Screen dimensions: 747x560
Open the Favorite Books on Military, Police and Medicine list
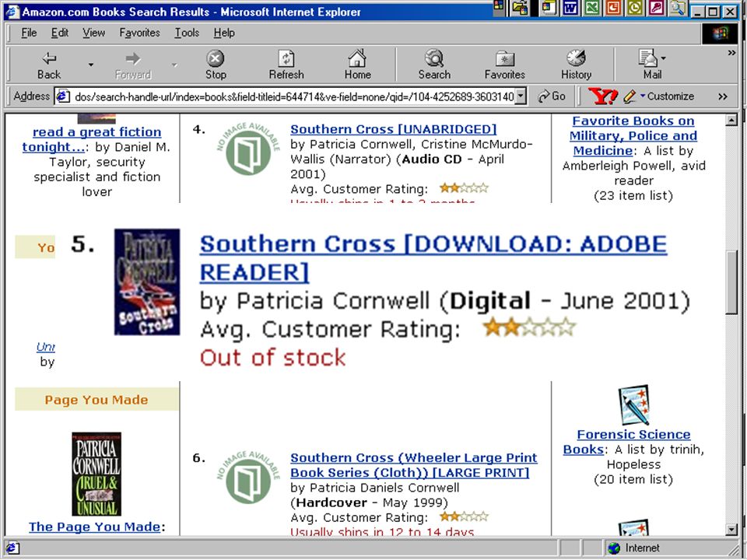633,135
